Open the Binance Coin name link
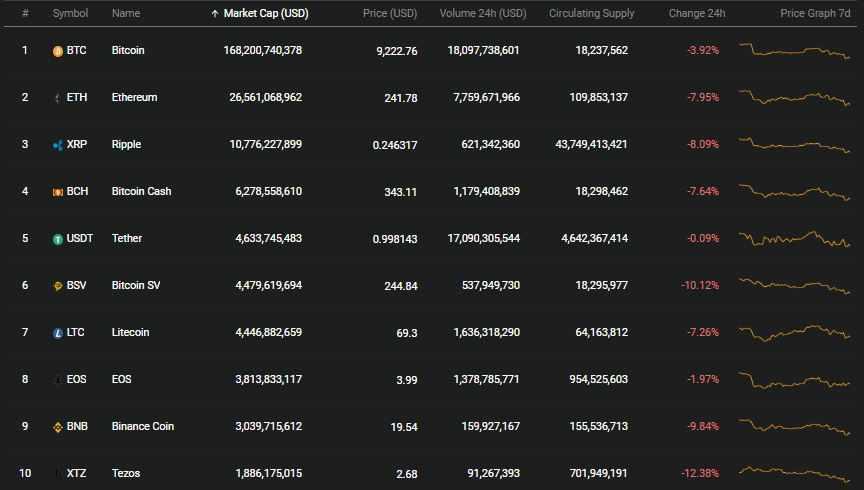 [x=143, y=426]
